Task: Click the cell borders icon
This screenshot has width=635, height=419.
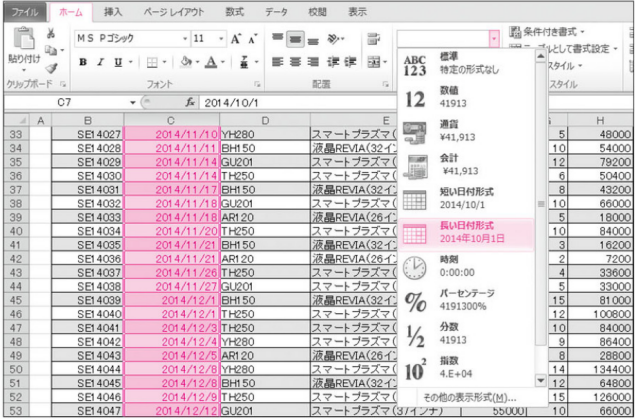Action: 152,62
